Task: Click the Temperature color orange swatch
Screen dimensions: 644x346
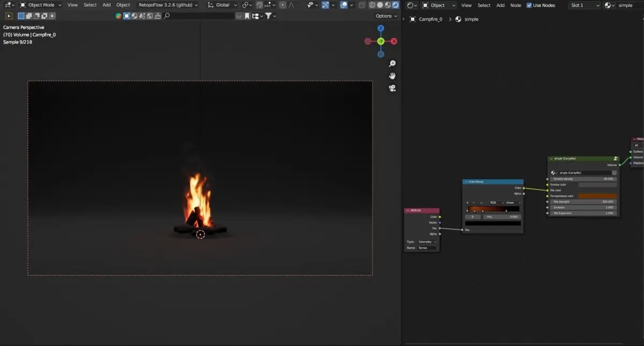Action: (598, 196)
